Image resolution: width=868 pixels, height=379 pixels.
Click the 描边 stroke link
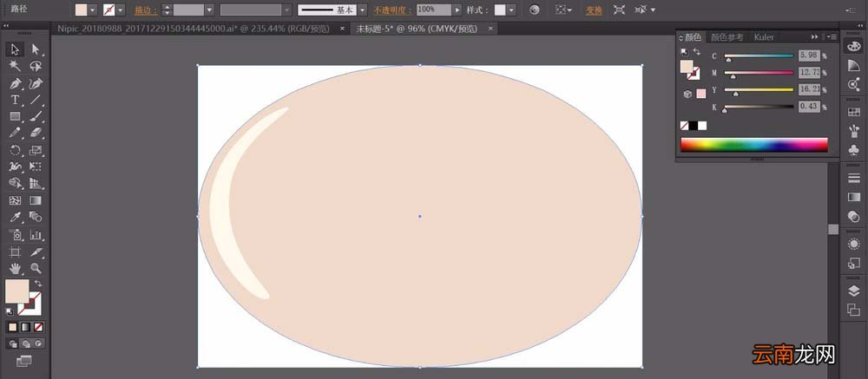[x=146, y=10]
